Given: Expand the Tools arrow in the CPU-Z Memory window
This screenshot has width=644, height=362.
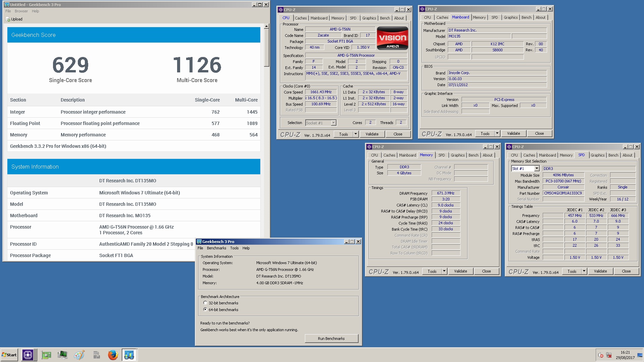Looking at the screenshot, I should pyautogui.click(x=444, y=271).
